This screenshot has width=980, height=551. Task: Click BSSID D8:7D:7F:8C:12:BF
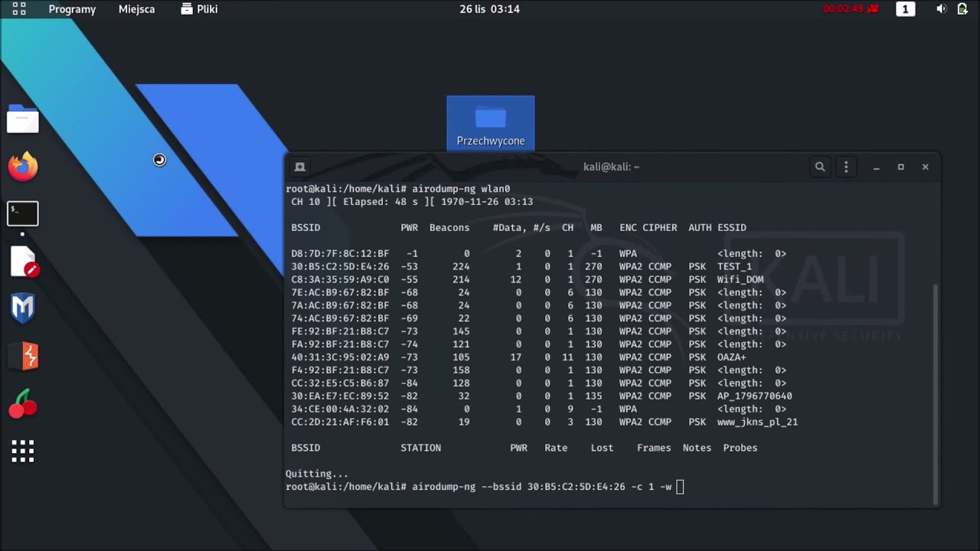[x=340, y=253]
